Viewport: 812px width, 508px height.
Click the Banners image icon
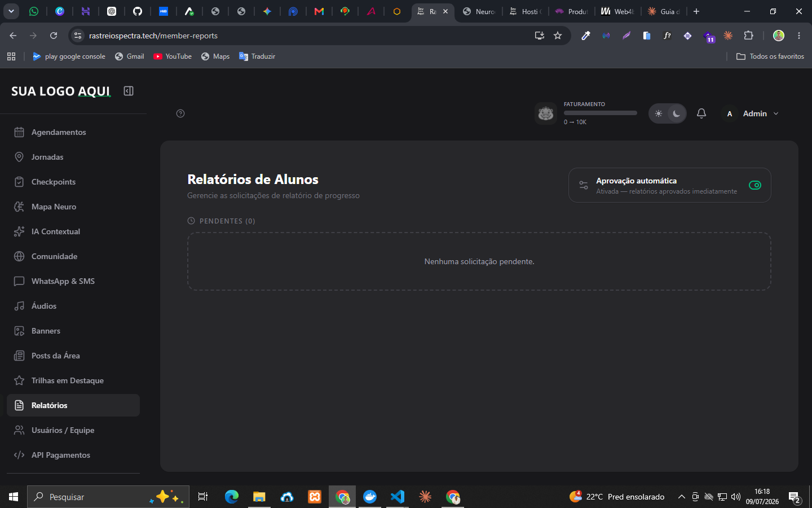tap(19, 331)
